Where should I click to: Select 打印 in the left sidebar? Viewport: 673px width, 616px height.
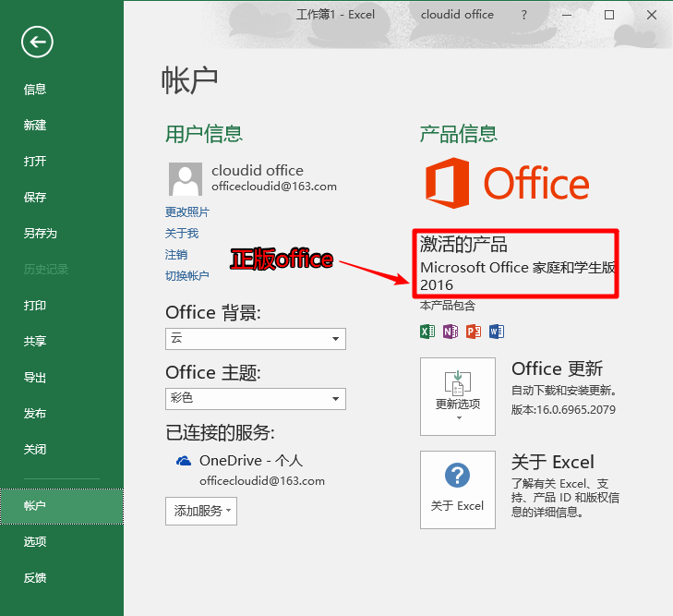[35, 306]
